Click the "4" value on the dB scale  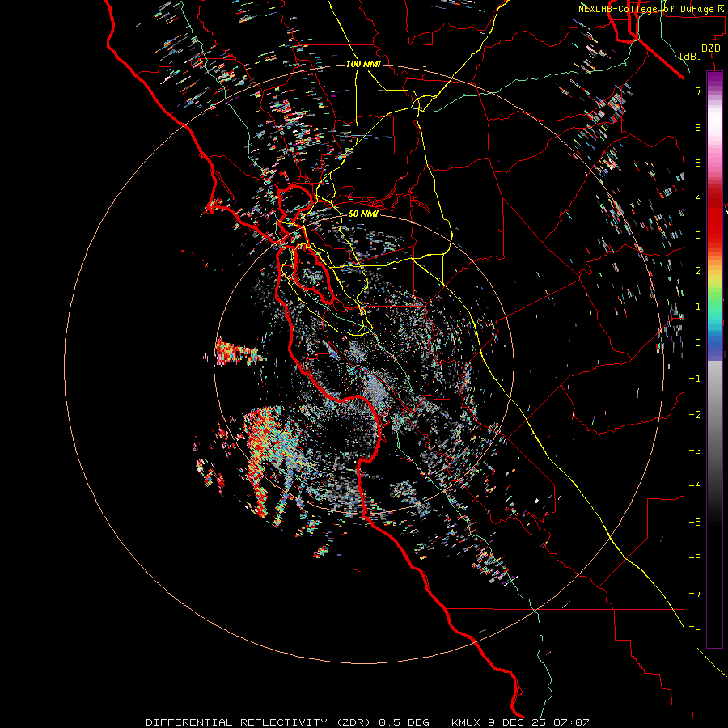[698, 199]
